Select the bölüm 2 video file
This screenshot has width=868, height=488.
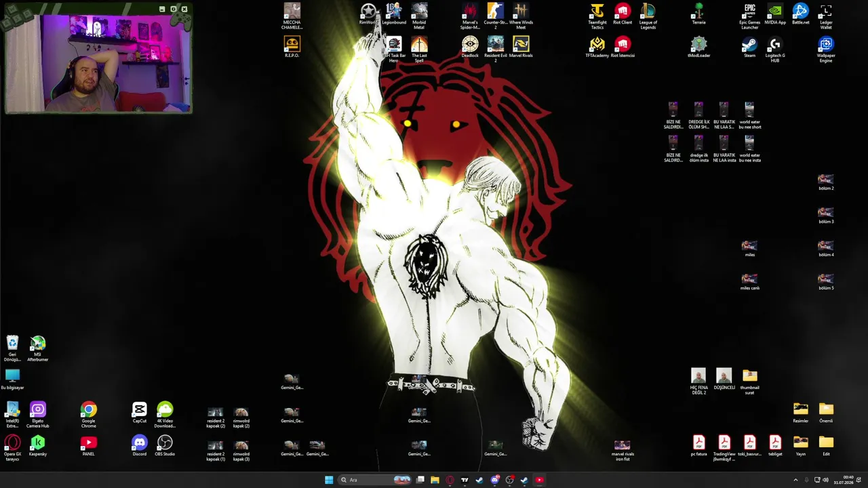[826, 182]
